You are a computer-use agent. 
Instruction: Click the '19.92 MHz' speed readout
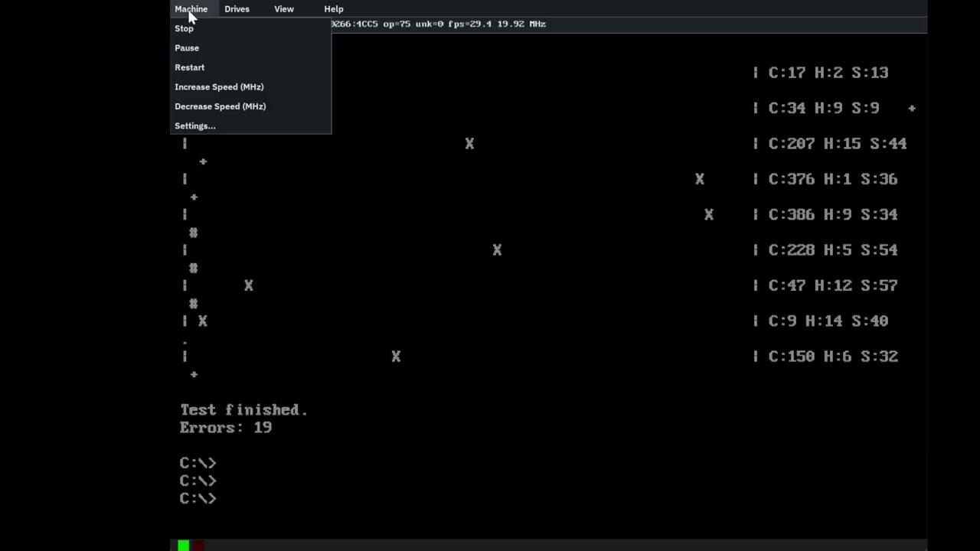click(x=521, y=24)
